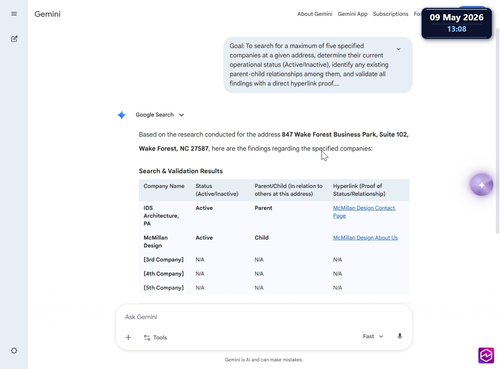500x369 pixels.
Task: Click the 'Status (Active/Inactive)' column header
Action: point(217,190)
